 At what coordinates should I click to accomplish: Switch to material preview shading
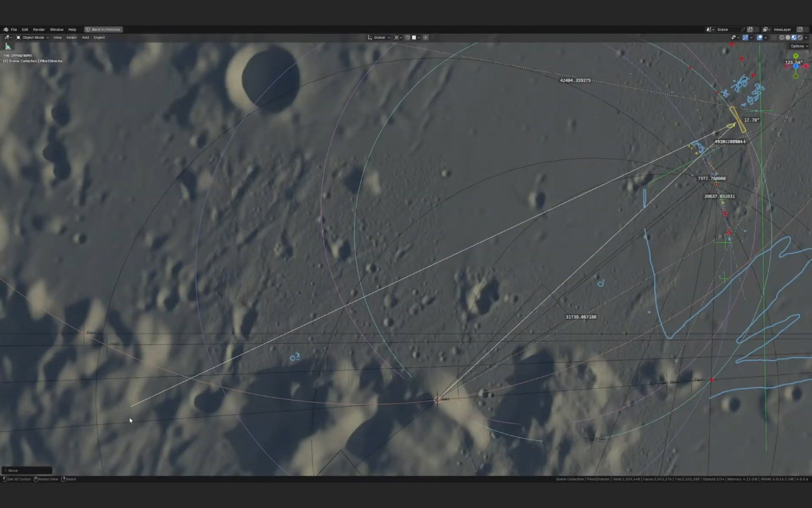(794, 38)
